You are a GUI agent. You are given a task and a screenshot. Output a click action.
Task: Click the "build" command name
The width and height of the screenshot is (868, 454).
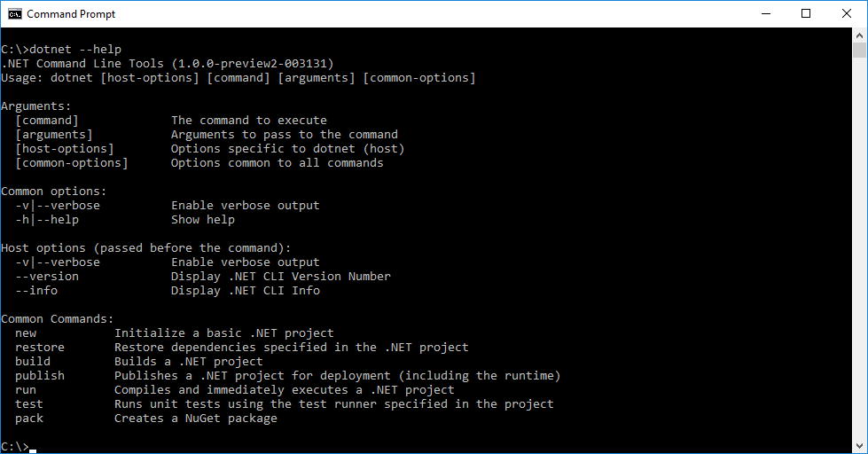[33, 362]
